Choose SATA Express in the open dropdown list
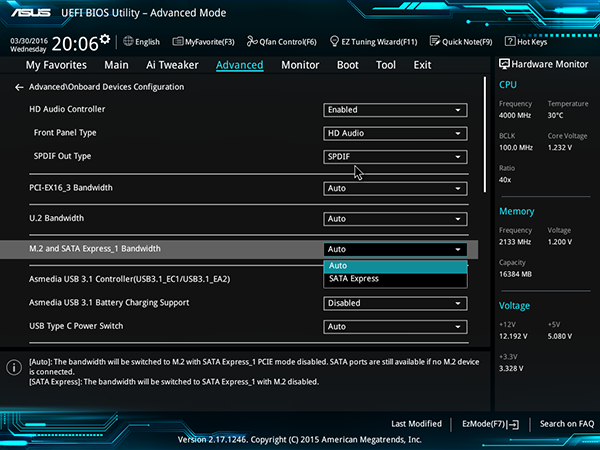600x450 pixels. click(395, 279)
